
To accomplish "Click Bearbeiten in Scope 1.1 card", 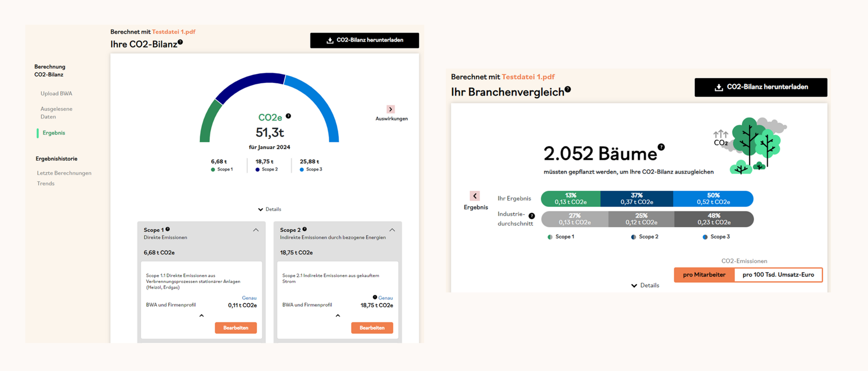I will click(236, 328).
